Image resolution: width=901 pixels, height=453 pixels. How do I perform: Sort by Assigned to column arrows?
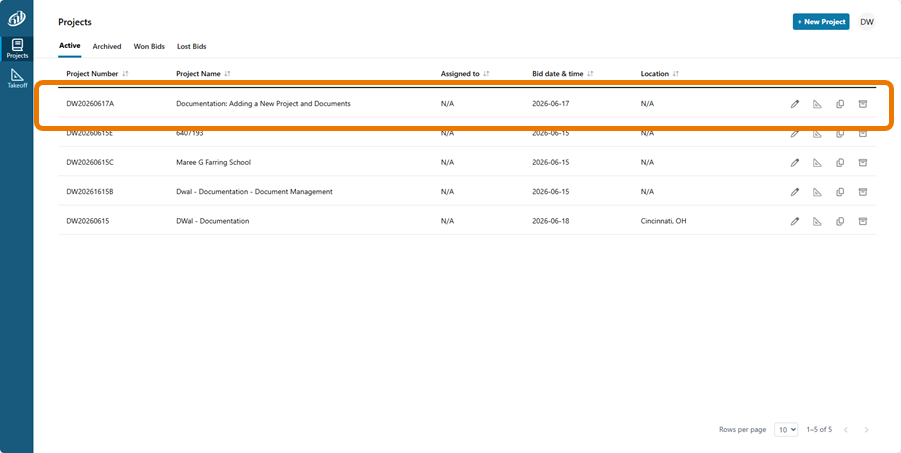point(486,74)
